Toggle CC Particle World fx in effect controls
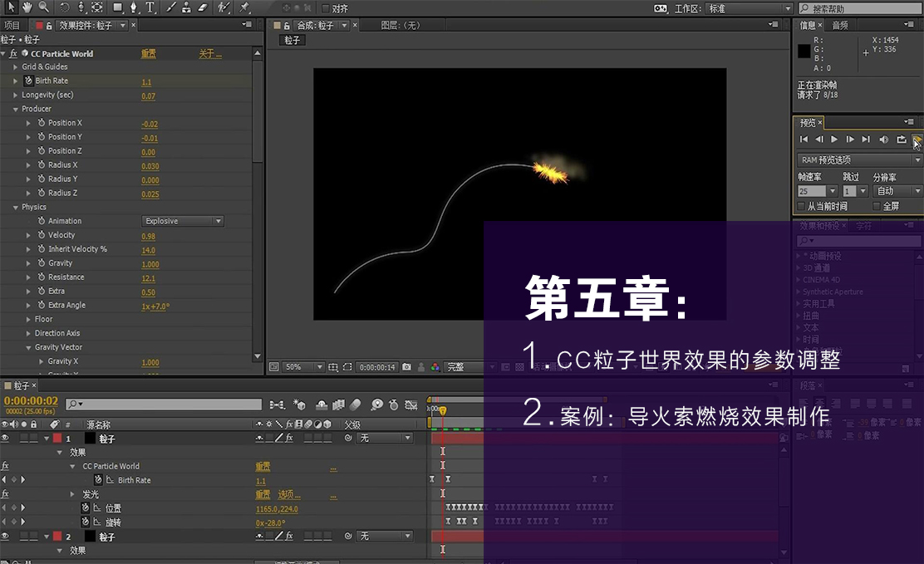This screenshot has width=924, height=564. point(13,53)
